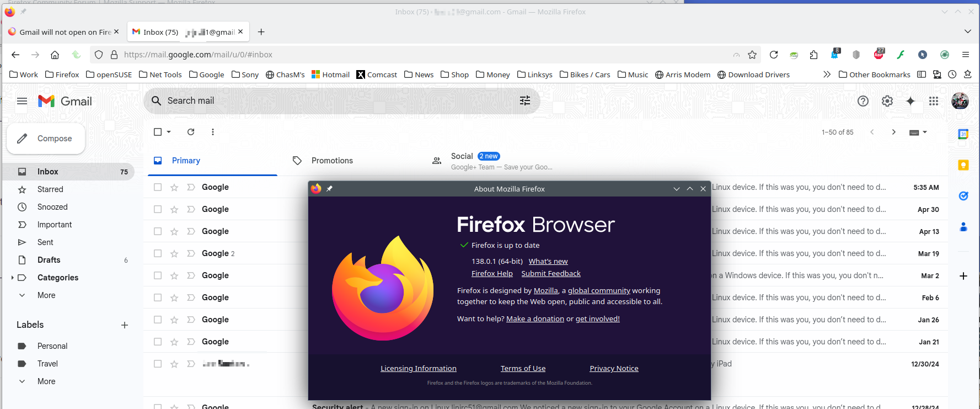Viewport: 980px width, 409px height.
Task: Tick the checkbox for the Feb 6 Google email
Action: [158, 298]
